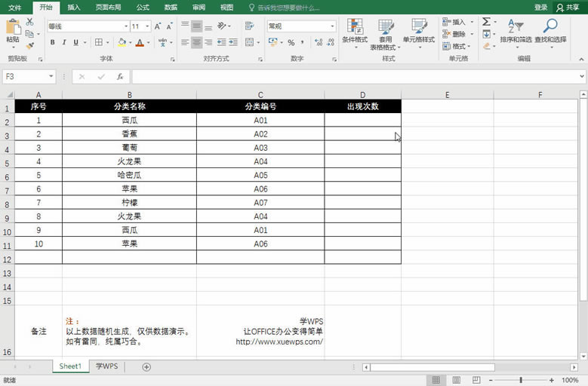
Task: Collapse the ribbon with the chevron
Action: click(581, 59)
